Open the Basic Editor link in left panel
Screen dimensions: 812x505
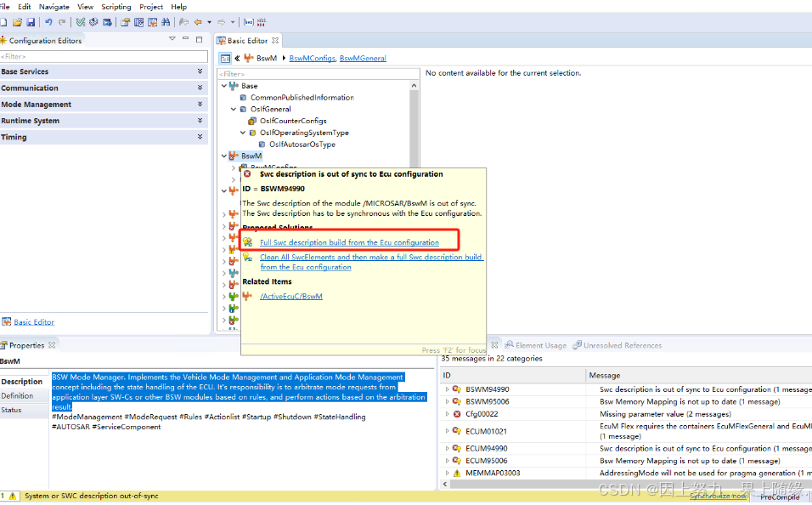pos(34,322)
